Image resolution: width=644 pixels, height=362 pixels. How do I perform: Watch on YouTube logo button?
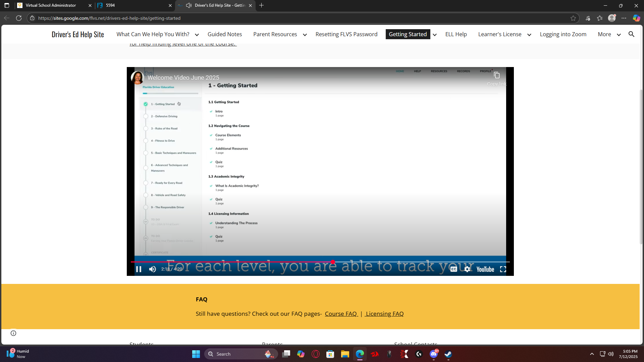485,269
